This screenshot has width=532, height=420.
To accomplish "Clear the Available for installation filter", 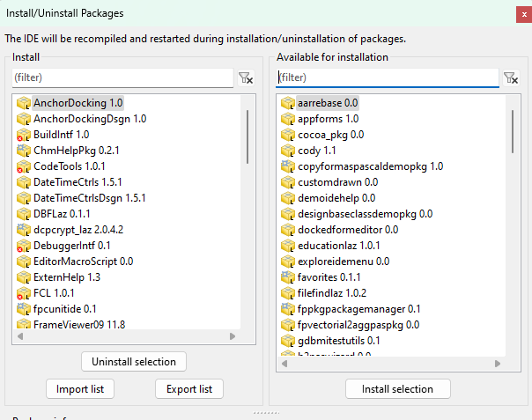I will pos(510,78).
